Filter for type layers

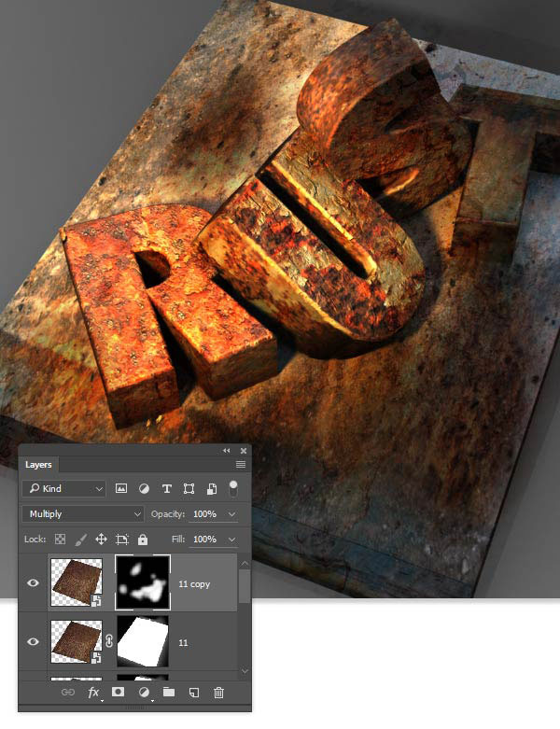point(166,488)
